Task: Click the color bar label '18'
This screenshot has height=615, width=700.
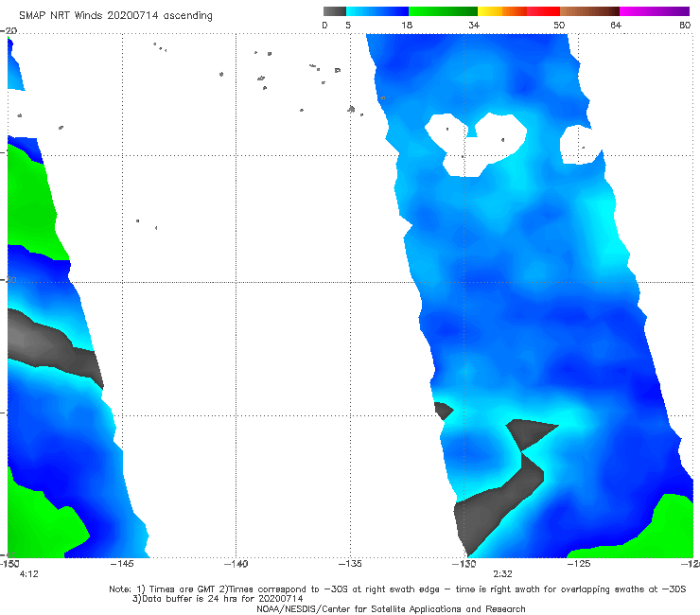Action: 407,25
